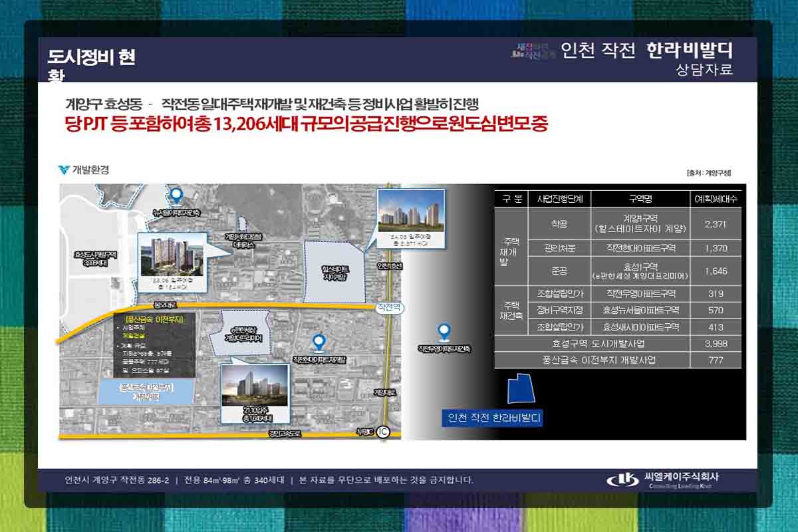Viewport: 798px width, 532px height.
Task: Click the 413 household count cell
Action: point(716,327)
